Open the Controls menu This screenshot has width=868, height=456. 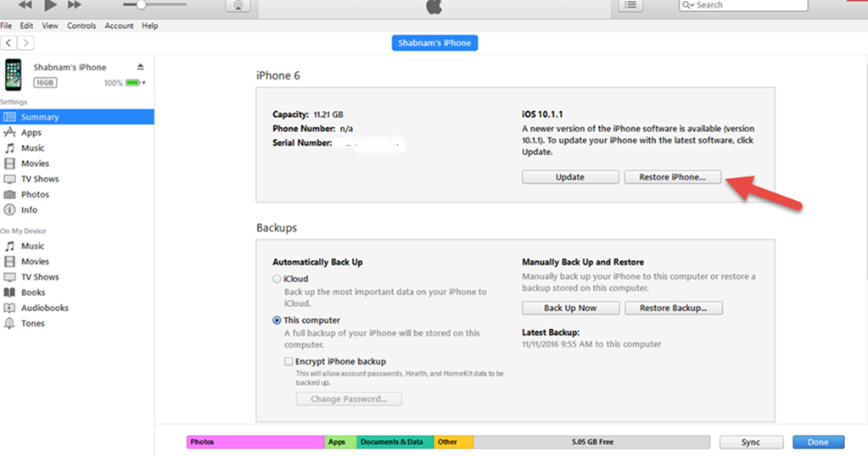coord(81,25)
